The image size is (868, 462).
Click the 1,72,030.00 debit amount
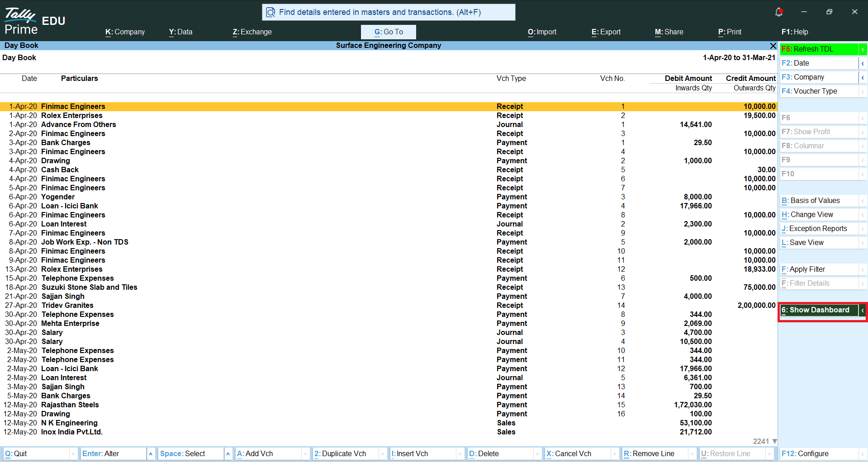[693, 405]
